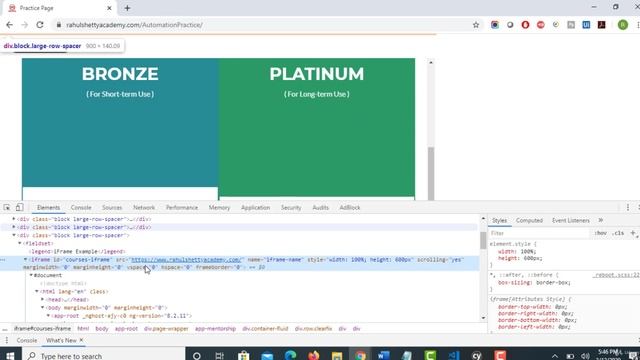Collapse the html lang="en" node
This screenshot has height=360, width=640.
[x=37, y=291]
